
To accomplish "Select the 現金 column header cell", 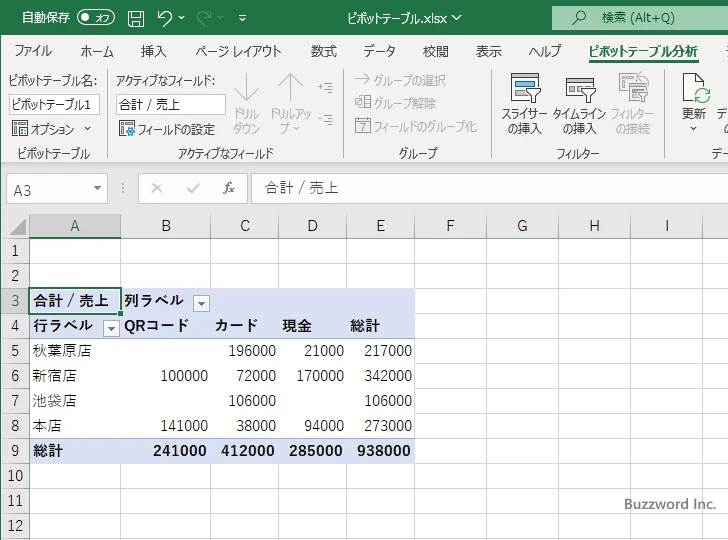I will click(312, 325).
